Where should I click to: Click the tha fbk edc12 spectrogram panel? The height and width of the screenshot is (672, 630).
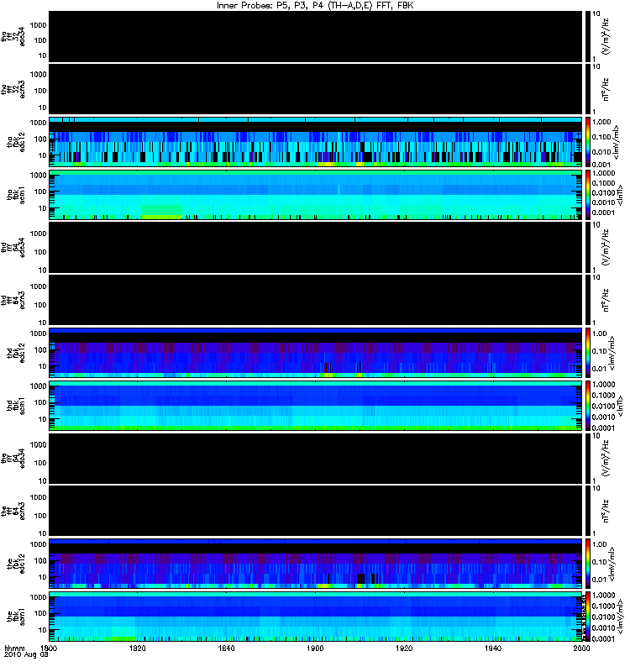(315, 142)
